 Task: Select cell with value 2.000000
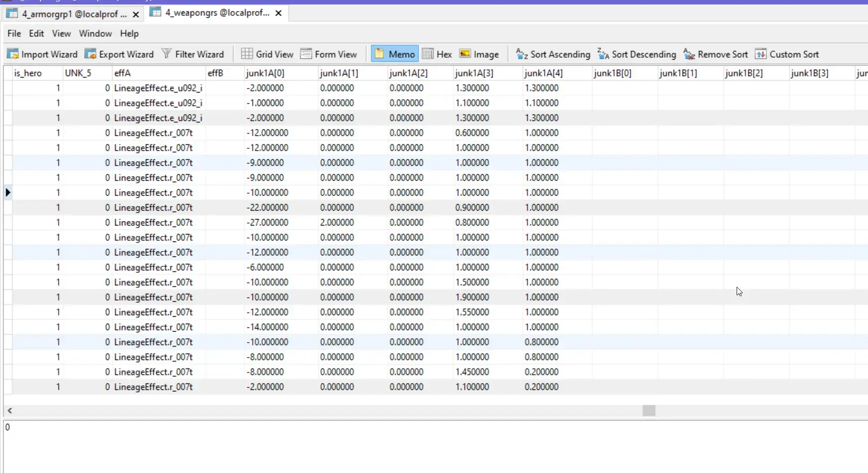click(x=353, y=223)
